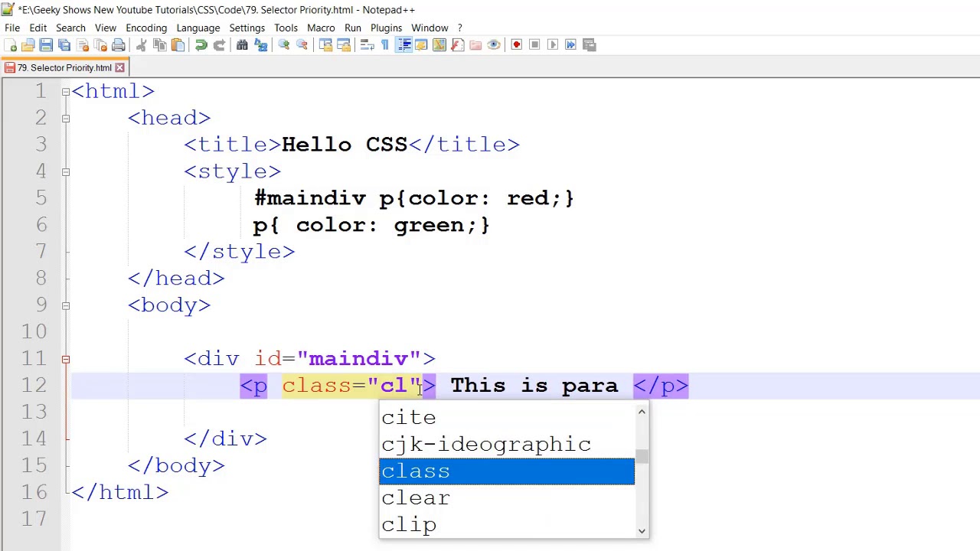The image size is (980, 551).
Task: Toggle indent guide display
Action: (403, 45)
